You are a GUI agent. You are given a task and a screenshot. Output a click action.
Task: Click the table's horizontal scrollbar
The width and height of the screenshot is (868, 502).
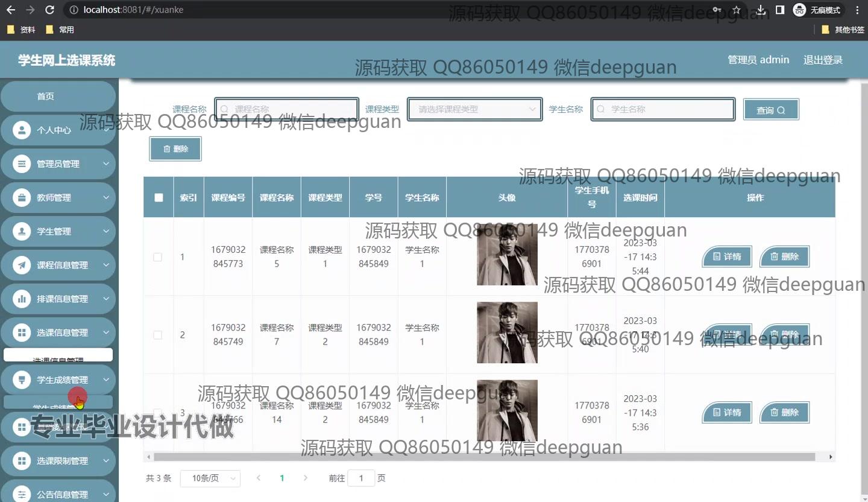[485, 457]
